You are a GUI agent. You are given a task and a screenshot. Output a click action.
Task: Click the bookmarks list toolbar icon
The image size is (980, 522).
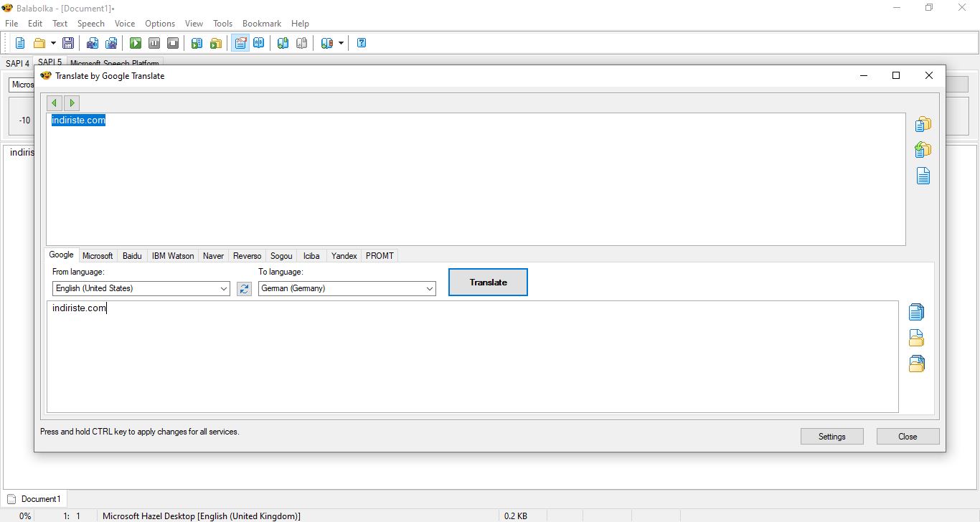pos(327,43)
